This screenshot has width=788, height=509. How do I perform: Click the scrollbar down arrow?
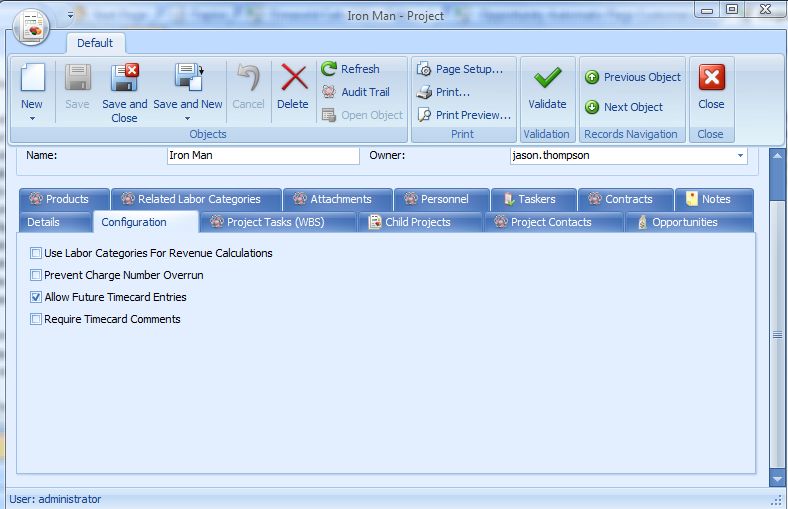pyautogui.click(x=777, y=479)
